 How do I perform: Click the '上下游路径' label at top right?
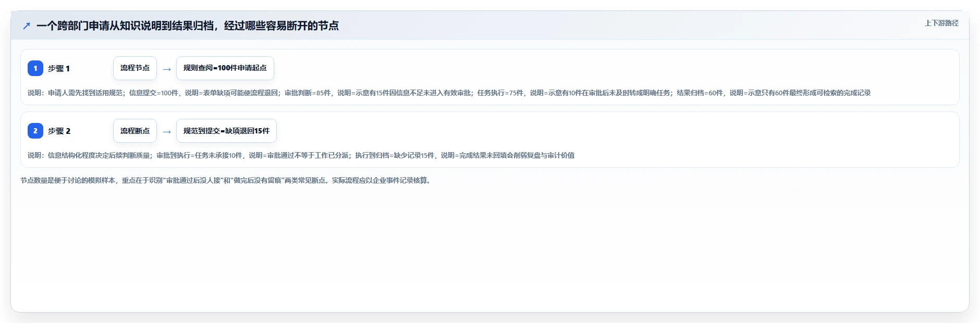click(941, 23)
